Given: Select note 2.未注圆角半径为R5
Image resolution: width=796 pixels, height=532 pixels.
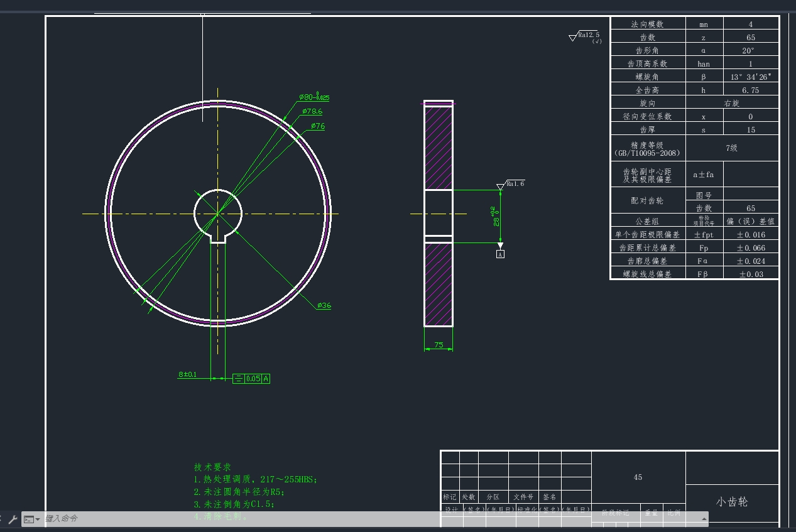Looking at the screenshot, I should click(x=239, y=492).
